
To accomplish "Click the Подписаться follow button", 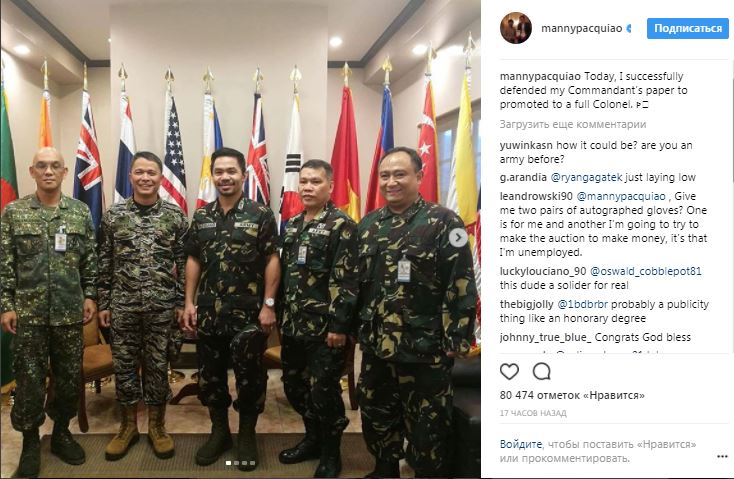I will point(688,29).
